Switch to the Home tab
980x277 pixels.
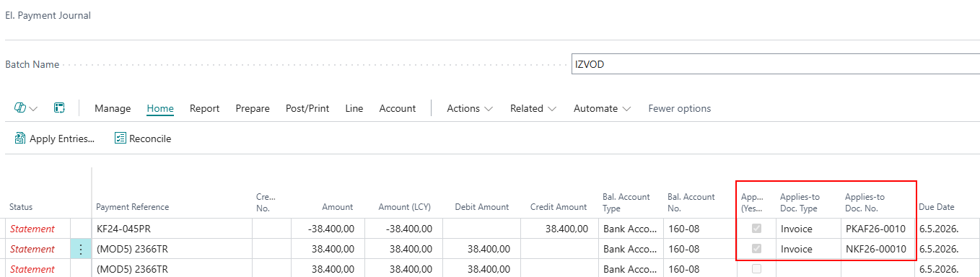[160, 108]
